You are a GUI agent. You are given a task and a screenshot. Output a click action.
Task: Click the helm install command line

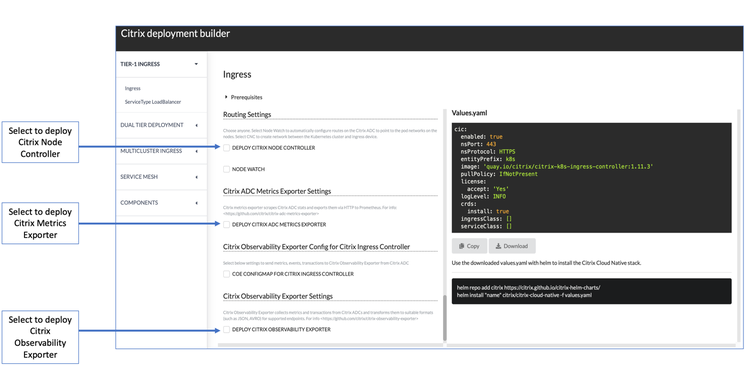(524, 295)
